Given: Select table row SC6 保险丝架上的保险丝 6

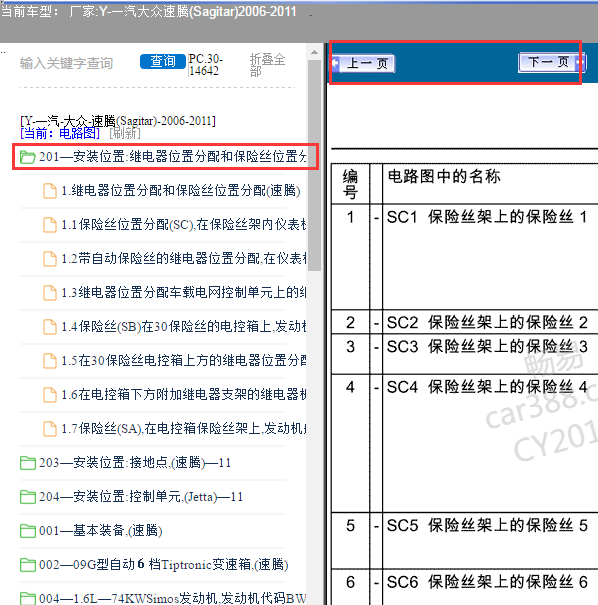Looking at the screenshot, I should click(x=465, y=587).
